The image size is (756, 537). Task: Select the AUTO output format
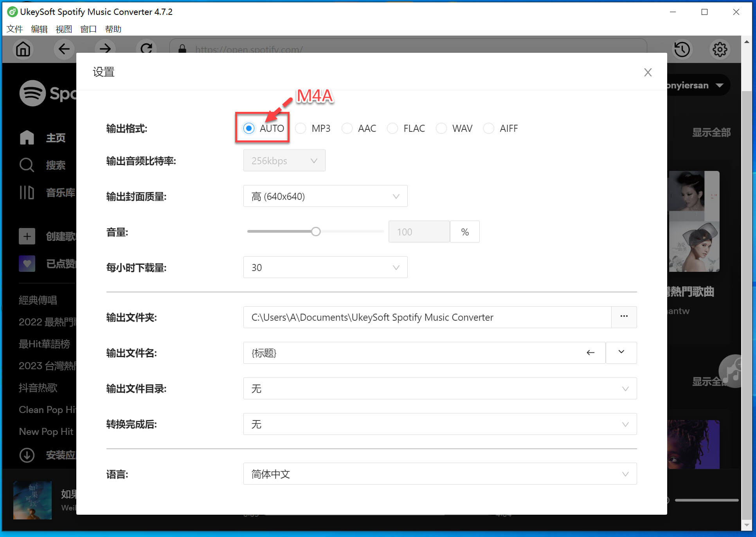pyautogui.click(x=248, y=128)
